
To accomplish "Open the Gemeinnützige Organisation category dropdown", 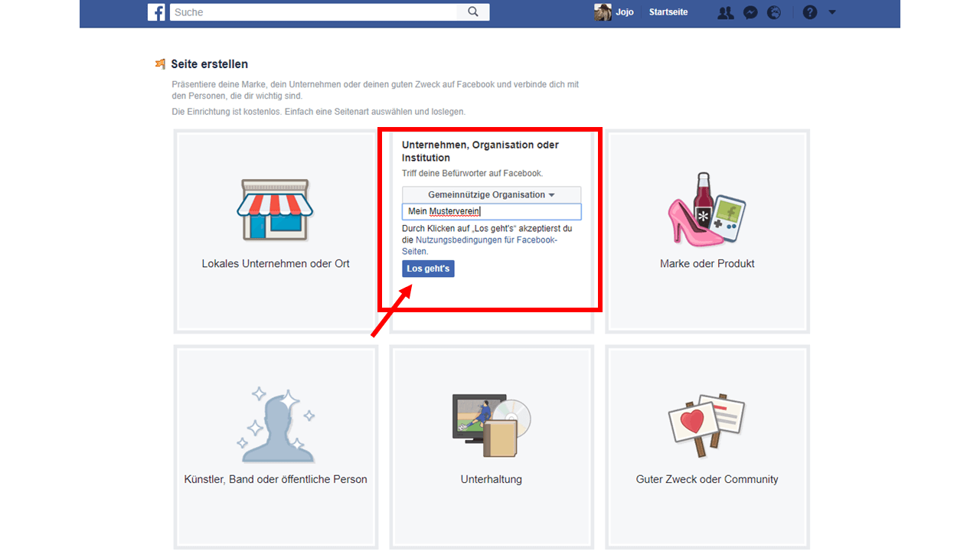I will 492,194.
